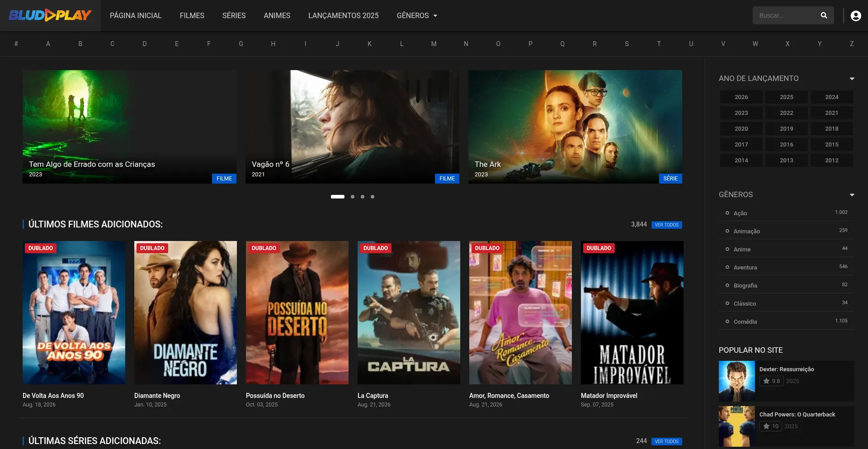Screen dimensions: 868x449
Task: Filter by release year 2012
Action: (x=832, y=161)
